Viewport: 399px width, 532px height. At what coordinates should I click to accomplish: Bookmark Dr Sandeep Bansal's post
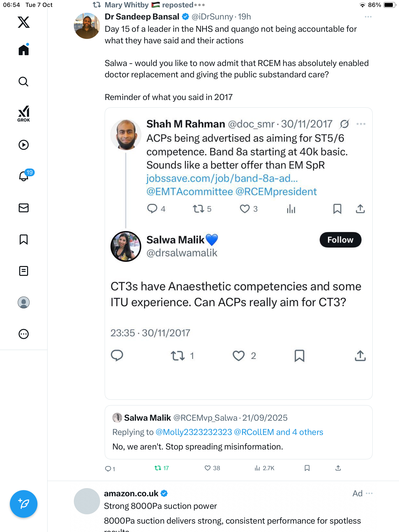307,468
